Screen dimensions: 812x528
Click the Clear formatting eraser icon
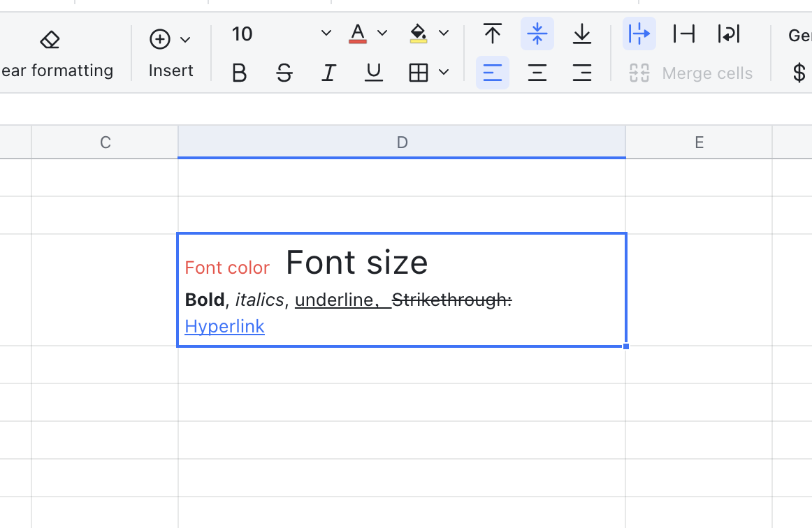pos(50,40)
